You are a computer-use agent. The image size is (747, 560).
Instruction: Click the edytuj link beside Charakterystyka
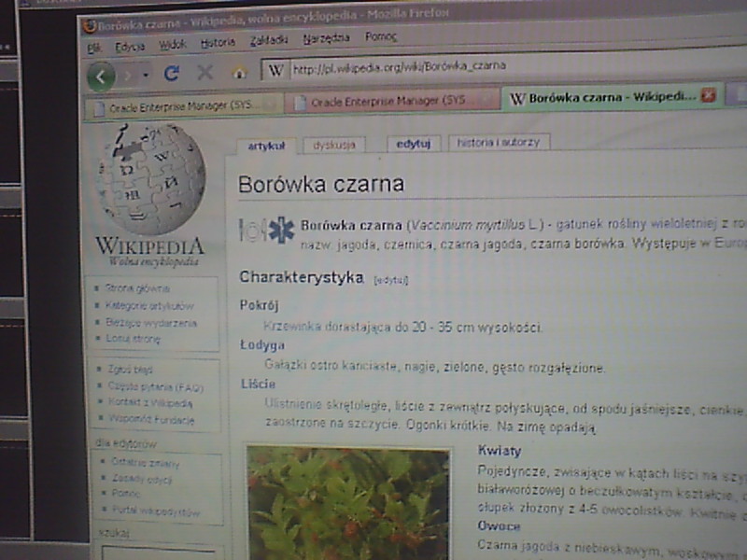(x=391, y=279)
